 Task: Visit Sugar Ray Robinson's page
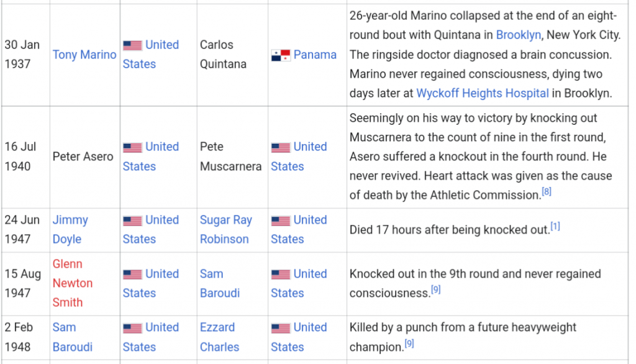[226, 230]
